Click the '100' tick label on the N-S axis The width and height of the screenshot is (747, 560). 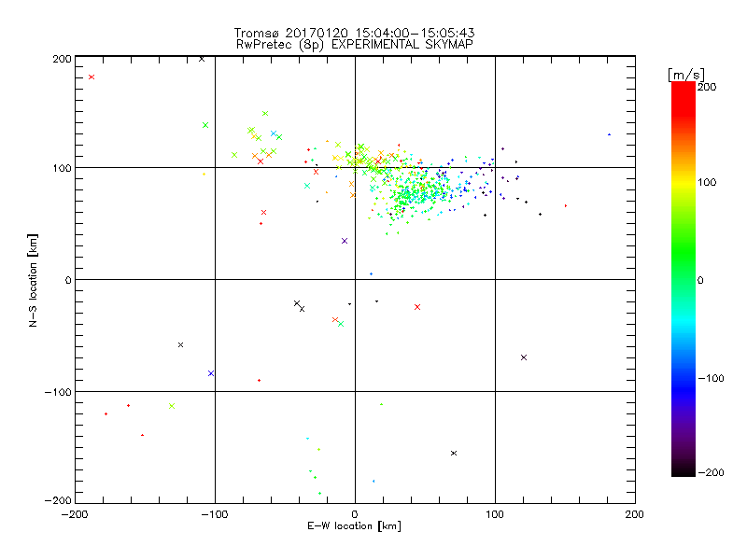tap(62, 168)
